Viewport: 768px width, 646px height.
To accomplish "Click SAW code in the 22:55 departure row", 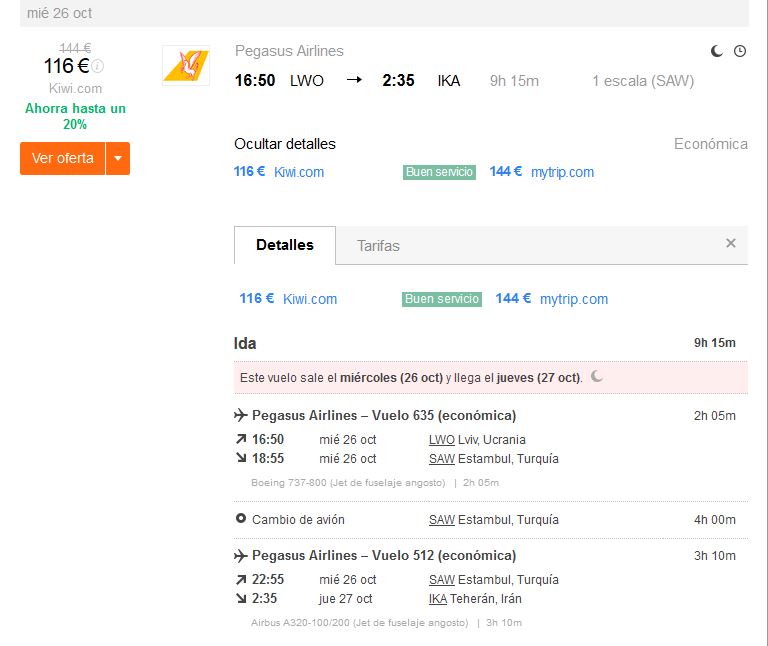I will (442, 580).
